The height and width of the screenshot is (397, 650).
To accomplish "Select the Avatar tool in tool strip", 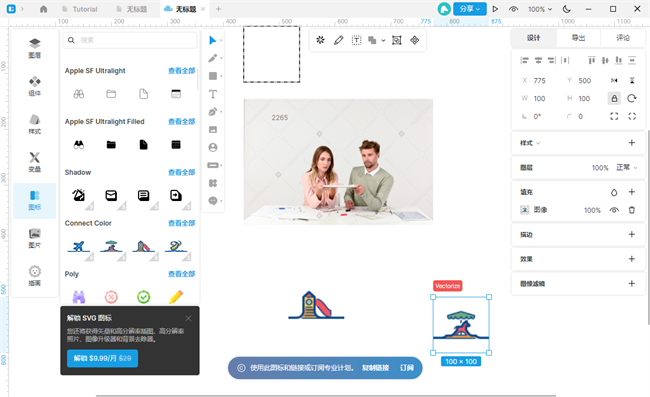I will tap(213, 148).
